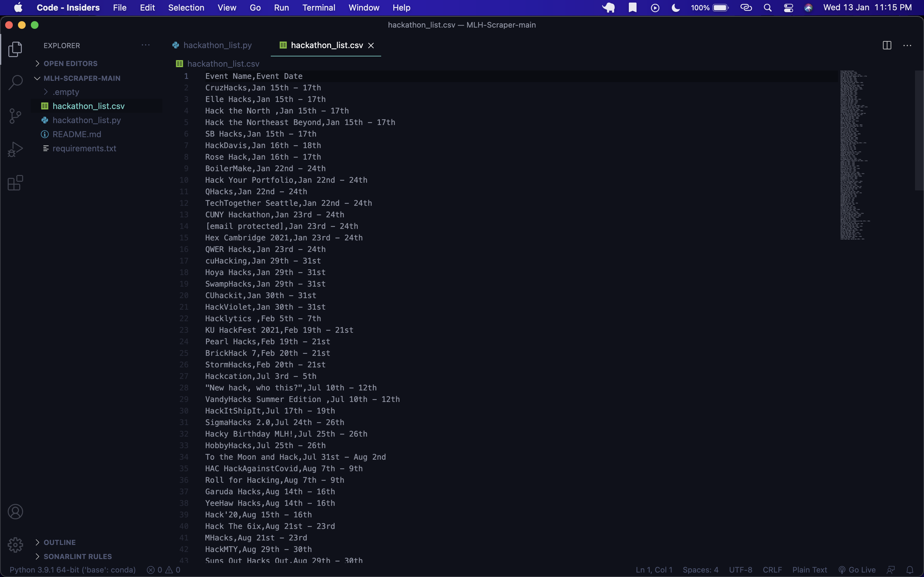Click the CRLF line ending selector
The width and height of the screenshot is (924, 577).
click(x=772, y=570)
